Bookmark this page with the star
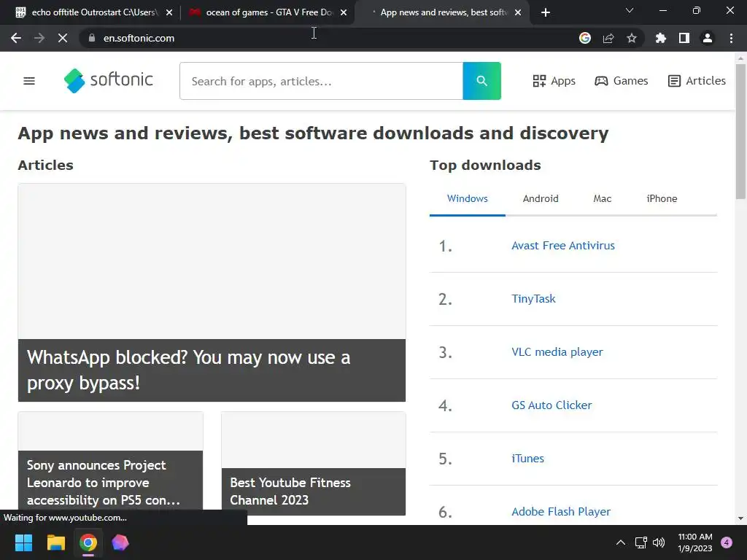 [632, 38]
